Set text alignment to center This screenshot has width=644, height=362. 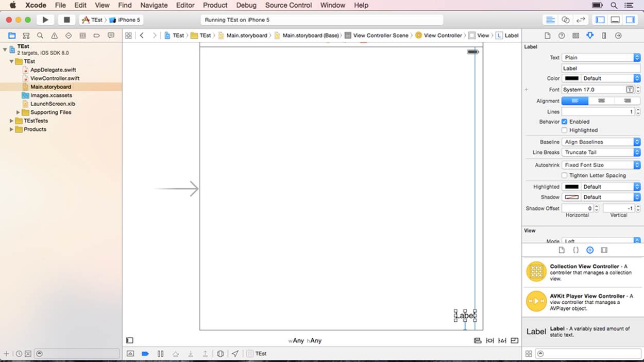pos(601,101)
